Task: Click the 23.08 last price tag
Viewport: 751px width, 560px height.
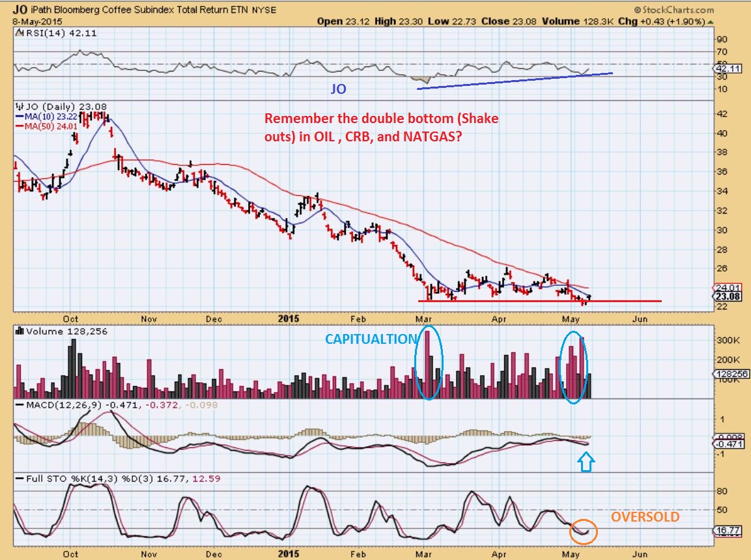Action: click(x=728, y=296)
